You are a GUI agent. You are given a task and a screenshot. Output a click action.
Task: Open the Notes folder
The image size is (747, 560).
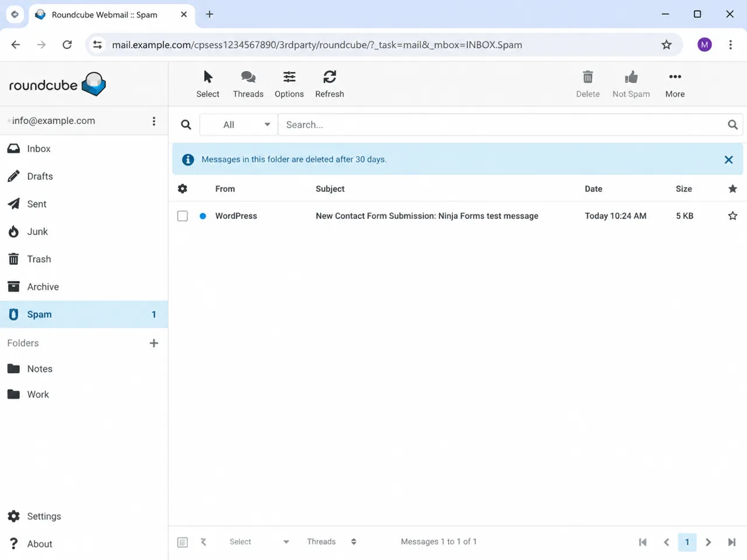point(84,369)
